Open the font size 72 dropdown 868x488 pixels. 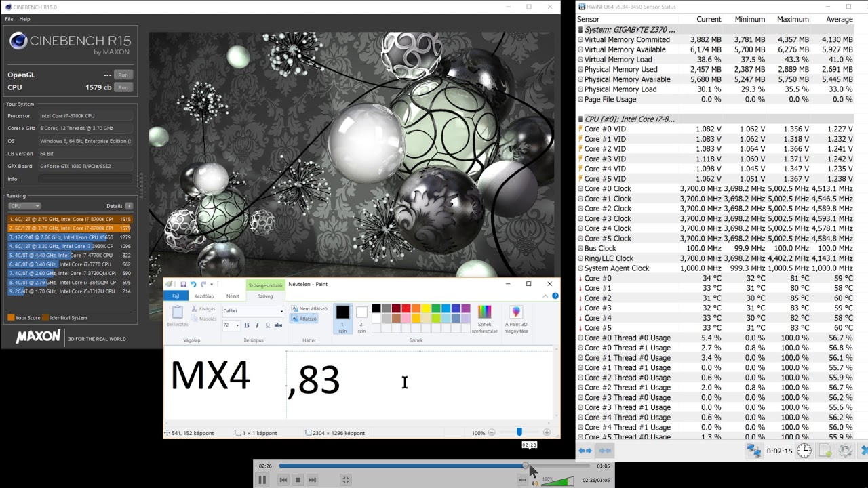[x=237, y=325]
